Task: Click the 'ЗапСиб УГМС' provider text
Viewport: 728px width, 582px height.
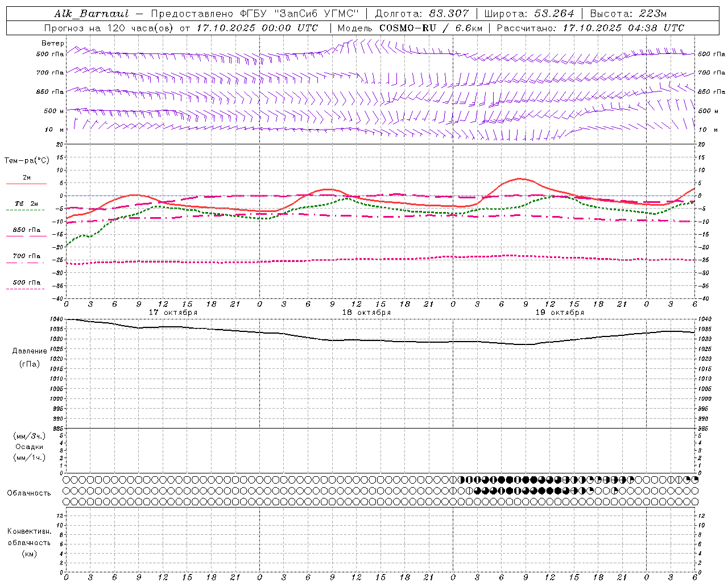Action: coord(316,14)
